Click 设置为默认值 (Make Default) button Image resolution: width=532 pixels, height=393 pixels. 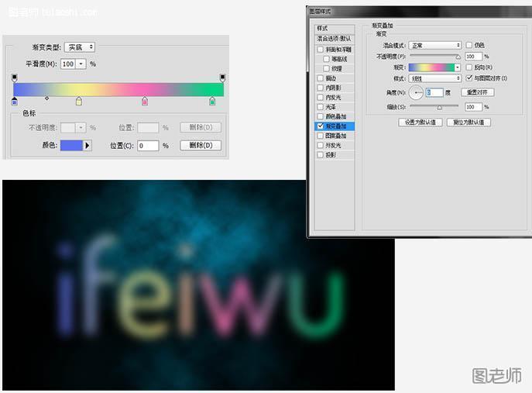pos(420,122)
